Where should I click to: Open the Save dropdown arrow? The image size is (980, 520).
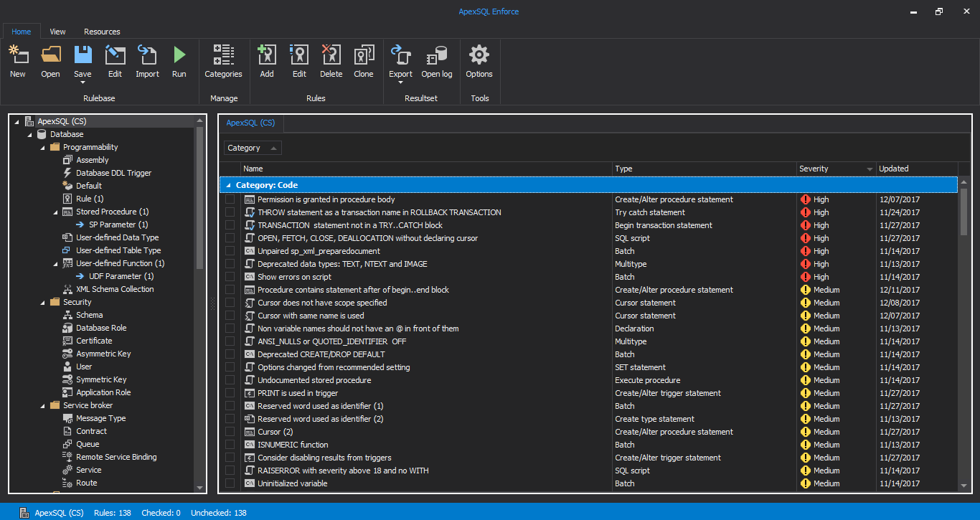pyautogui.click(x=83, y=82)
